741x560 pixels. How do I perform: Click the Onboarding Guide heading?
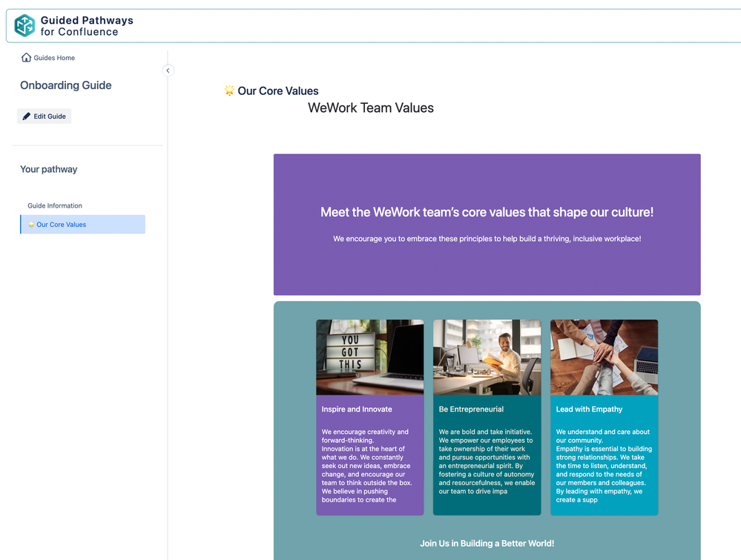[x=66, y=85]
